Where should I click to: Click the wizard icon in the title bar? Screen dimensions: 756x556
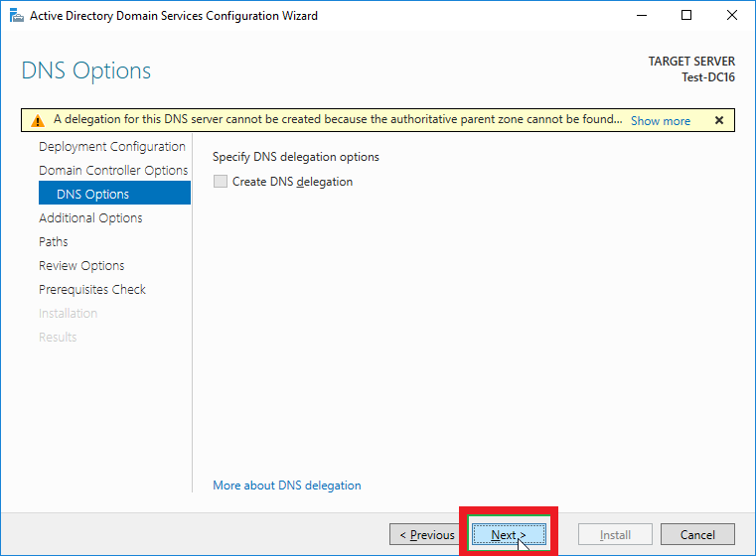17,16
